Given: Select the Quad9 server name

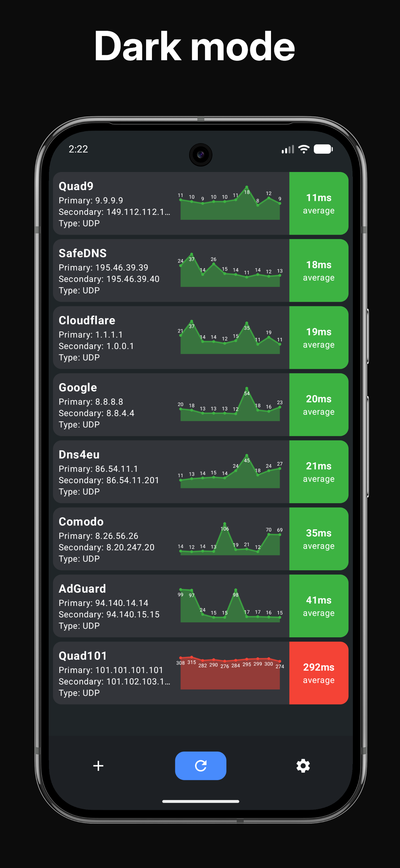Looking at the screenshot, I should pyautogui.click(x=76, y=186).
